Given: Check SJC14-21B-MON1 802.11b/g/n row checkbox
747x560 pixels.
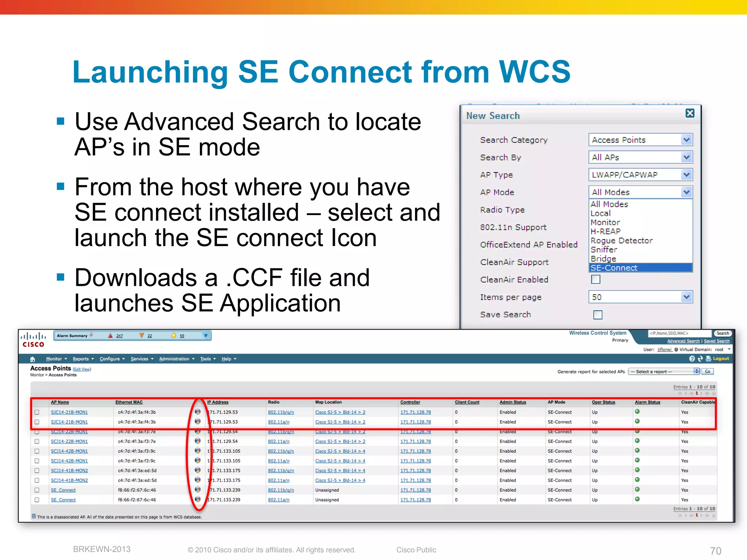Looking at the screenshot, I should point(37,412).
